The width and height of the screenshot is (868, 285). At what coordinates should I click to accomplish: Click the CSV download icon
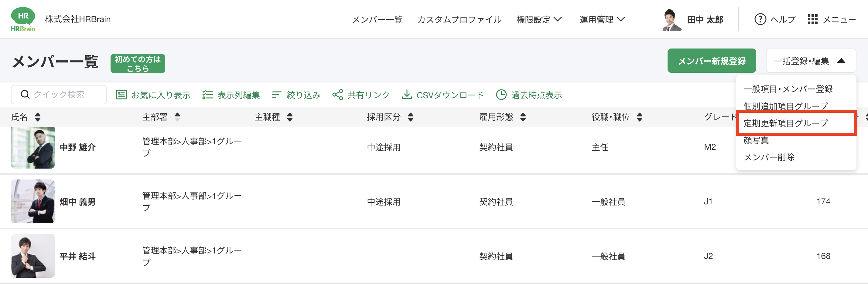[407, 95]
